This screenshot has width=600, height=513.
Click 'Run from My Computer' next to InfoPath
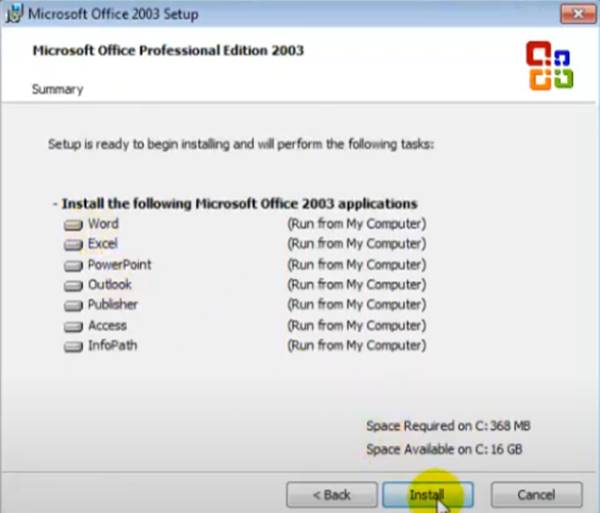[x=357, y=345]
